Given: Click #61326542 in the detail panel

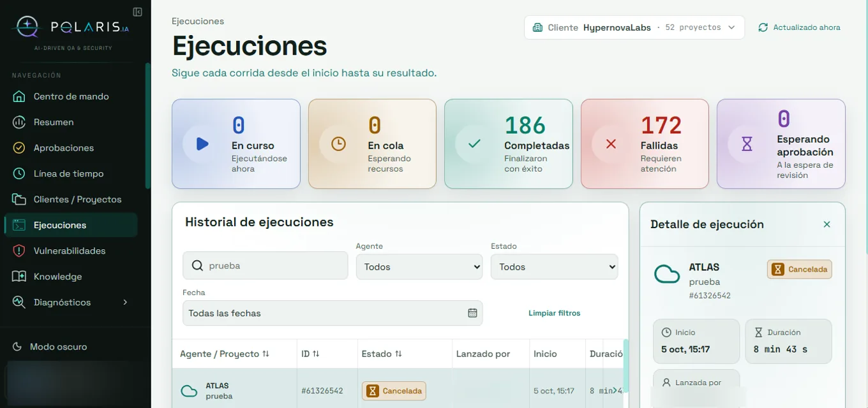Looking at the screenshot, I should 710,296.
